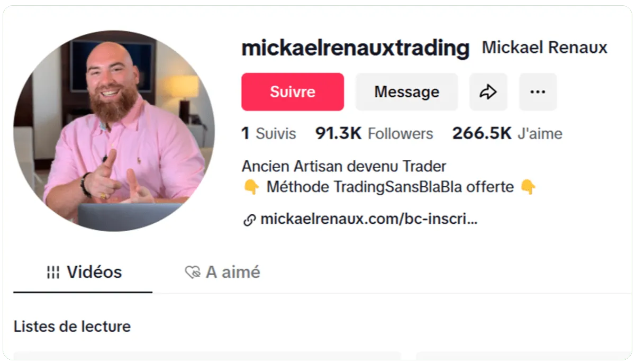The image size is (635, 364).
Task: Click the hidden-heart icon beside A aimé
Action: pyautogui.click(x=193, y=272)
